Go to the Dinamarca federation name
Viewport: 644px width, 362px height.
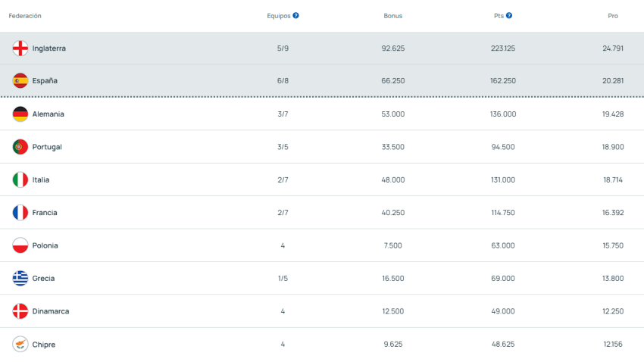[50, 311]
